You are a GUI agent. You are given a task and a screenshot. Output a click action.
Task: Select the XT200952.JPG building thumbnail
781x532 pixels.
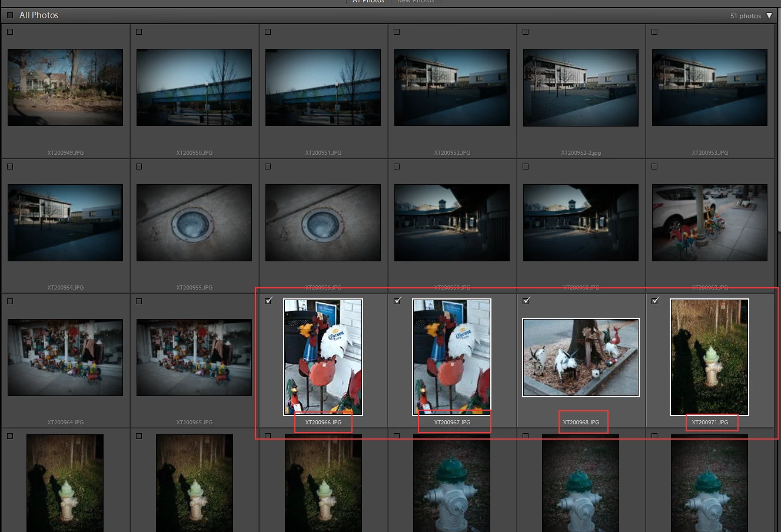452,87
